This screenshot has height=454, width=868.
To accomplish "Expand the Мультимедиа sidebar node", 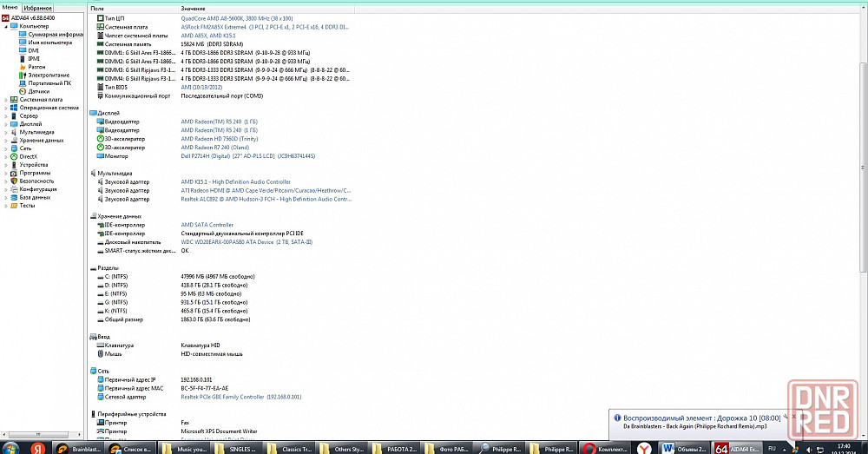I will click(6, 132).
